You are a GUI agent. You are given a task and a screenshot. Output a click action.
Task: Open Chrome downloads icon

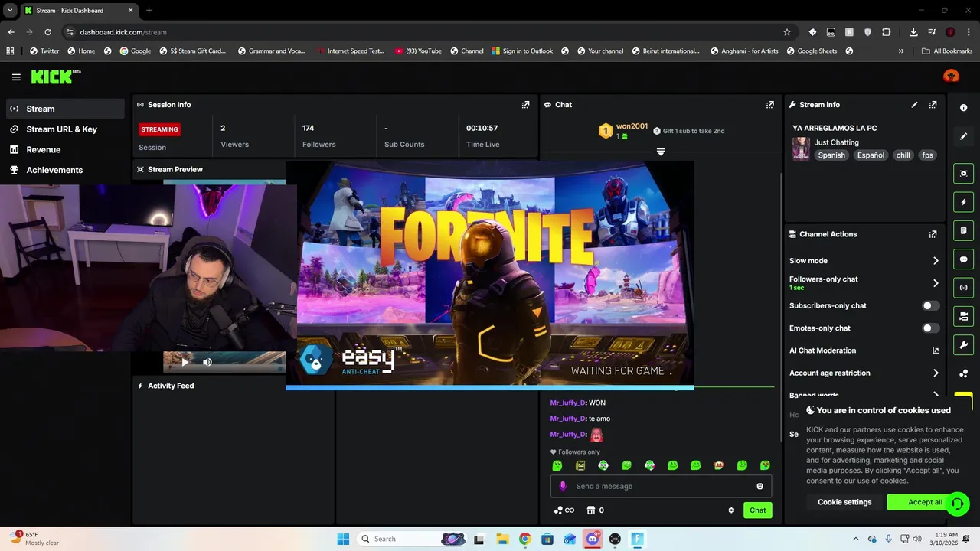913,32
